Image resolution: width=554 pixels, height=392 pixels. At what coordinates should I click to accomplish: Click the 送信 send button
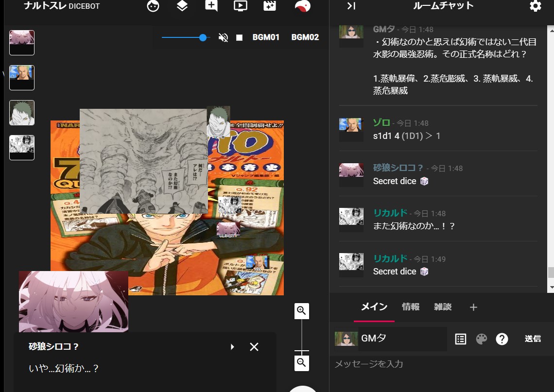(x=533, y=339)
